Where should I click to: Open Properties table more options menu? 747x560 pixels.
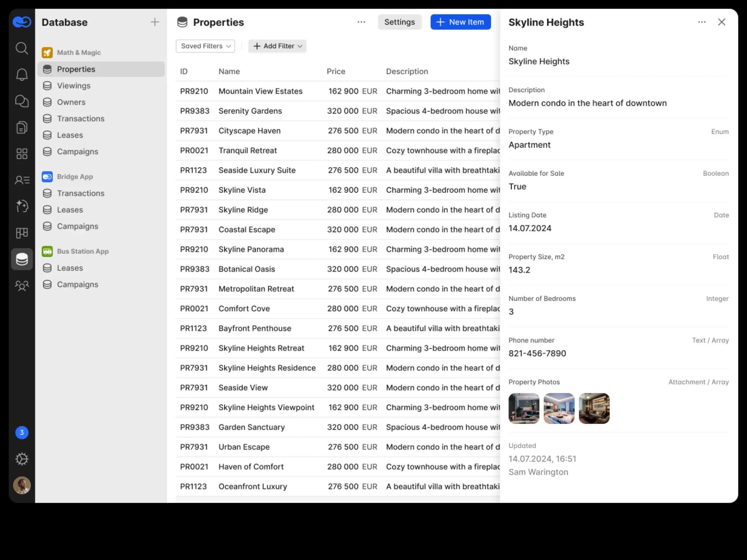[x=361, y=22]
